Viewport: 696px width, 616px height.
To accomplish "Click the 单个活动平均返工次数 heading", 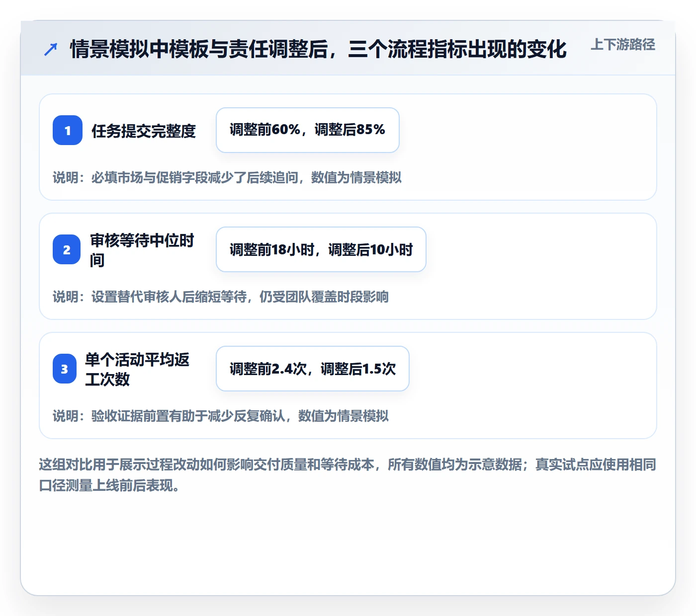I will tap(138, 369).
